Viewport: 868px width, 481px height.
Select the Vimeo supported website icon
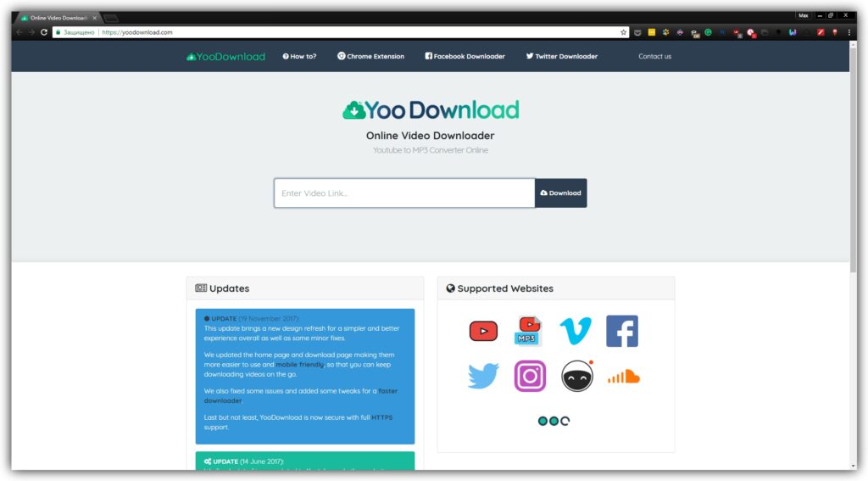[x=576, y=331]
